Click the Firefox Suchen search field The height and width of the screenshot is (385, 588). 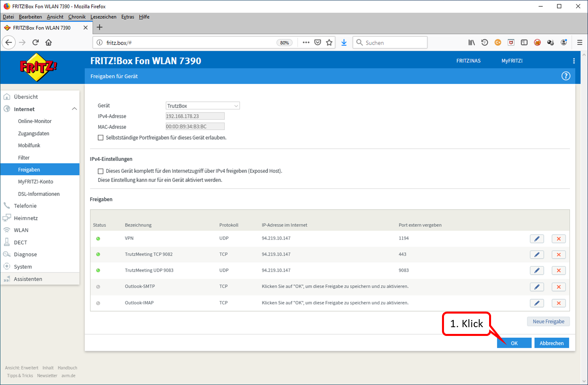(x=390, y=42)
